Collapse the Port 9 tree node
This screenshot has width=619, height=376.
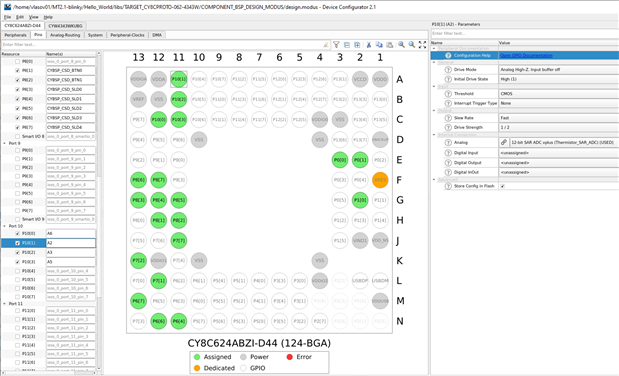(4, 143)
